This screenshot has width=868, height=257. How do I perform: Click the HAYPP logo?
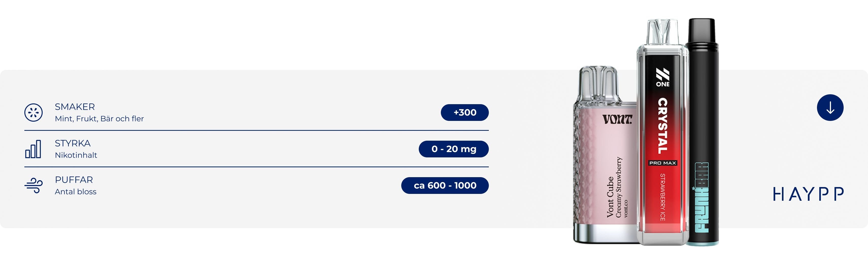click(x=808, y=194)
